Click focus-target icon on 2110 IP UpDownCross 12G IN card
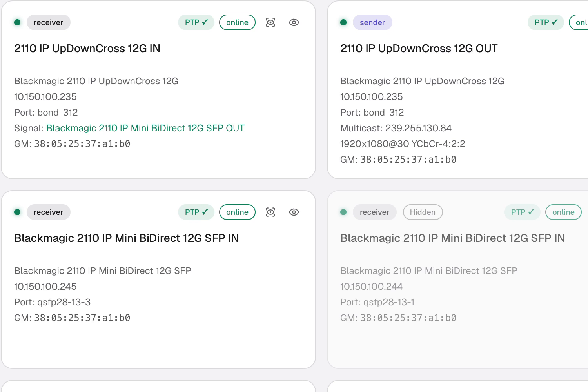Screen dimensions: 588x392 pyautogui.click(x=270, y=22)
